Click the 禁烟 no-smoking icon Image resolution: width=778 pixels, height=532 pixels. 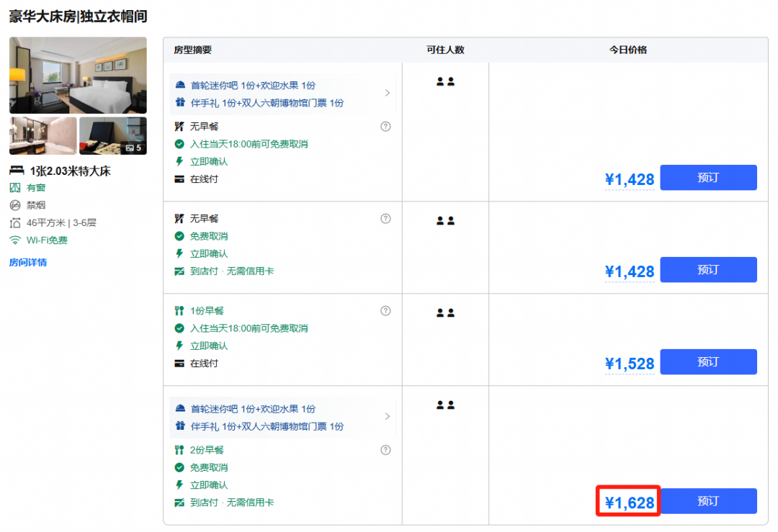click(x=15, y=205)
